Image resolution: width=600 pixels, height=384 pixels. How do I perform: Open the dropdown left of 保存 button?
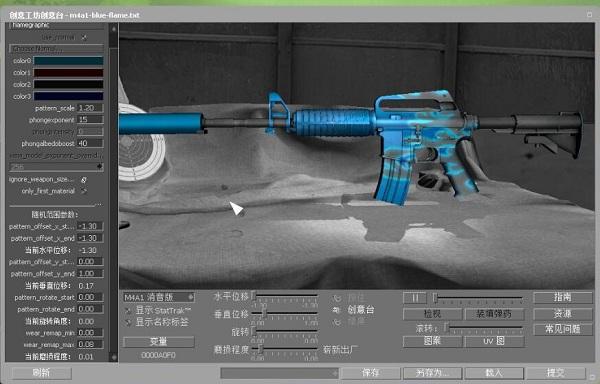point(279,373)
